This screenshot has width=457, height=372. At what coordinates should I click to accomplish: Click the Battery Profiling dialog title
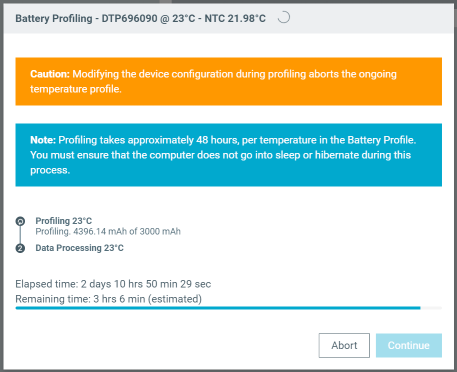[x=140, y=18]
